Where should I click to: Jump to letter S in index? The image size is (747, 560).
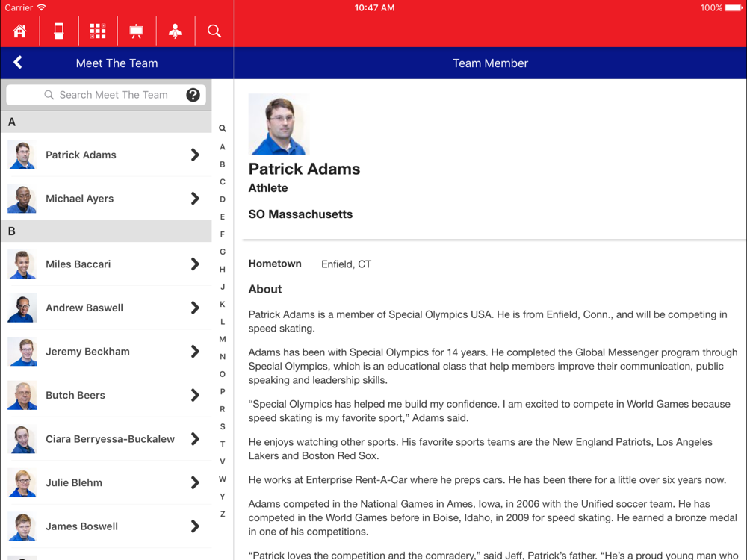coord(223,426)
